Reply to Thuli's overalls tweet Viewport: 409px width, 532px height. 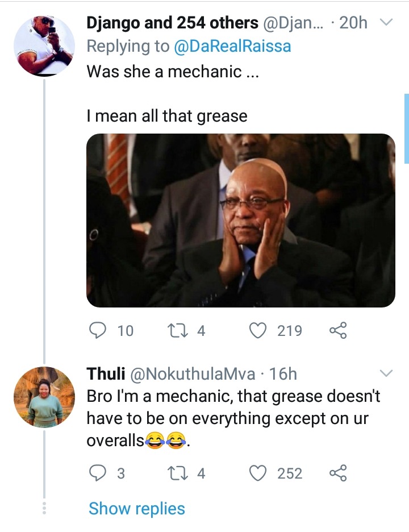tap(98, 473)
